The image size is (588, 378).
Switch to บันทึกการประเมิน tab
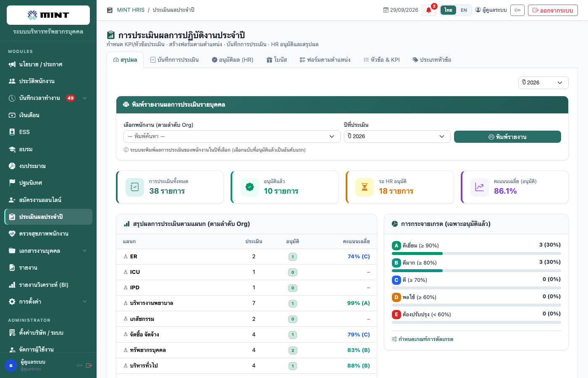(174, 60)
